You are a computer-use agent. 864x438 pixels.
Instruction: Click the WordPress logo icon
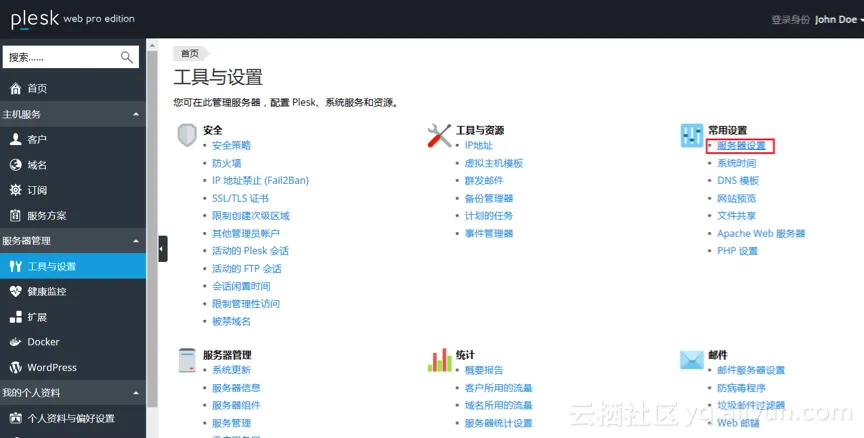[x=15, y=367]
